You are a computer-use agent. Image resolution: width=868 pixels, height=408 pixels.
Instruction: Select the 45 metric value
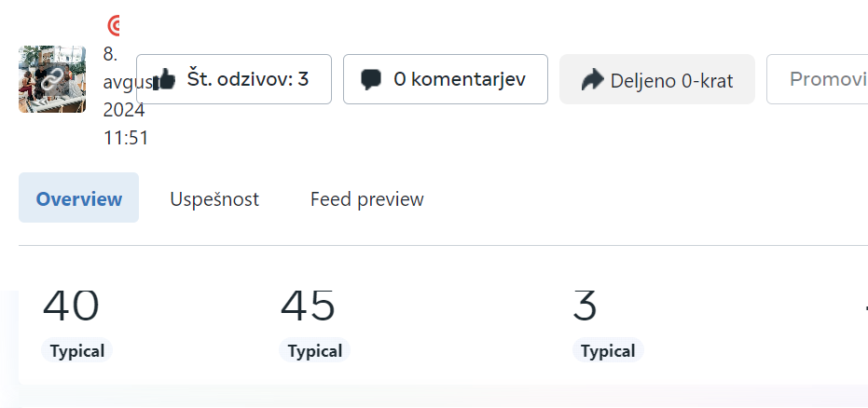point(308,306)
